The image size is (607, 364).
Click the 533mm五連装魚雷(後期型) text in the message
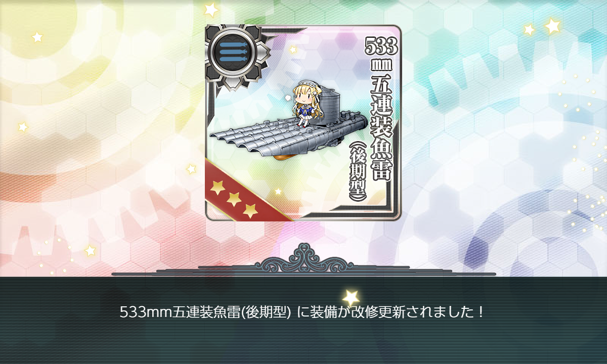205,312
